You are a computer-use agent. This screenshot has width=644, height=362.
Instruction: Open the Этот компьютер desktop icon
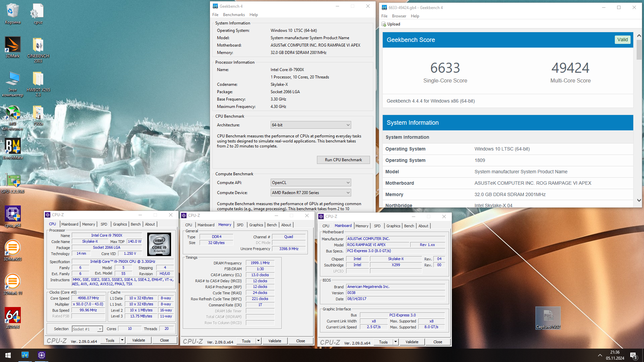click(13, 84)
